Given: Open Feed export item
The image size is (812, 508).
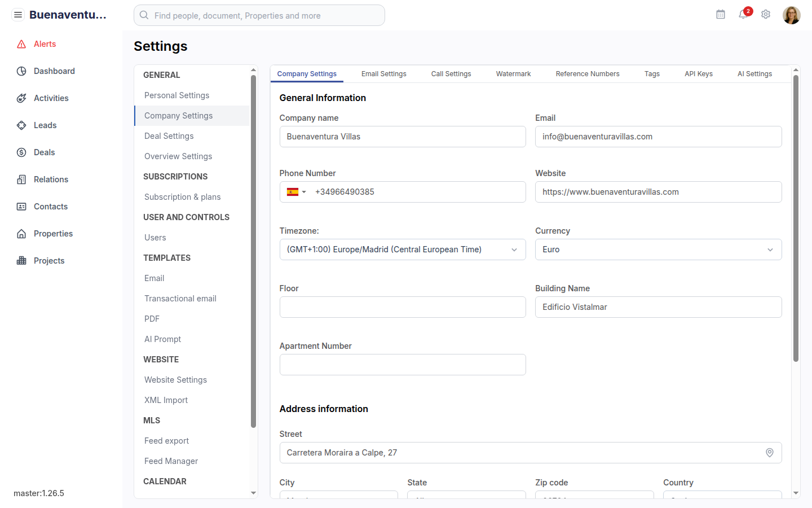Looking at the screenshot, I should tap(192, 441).
